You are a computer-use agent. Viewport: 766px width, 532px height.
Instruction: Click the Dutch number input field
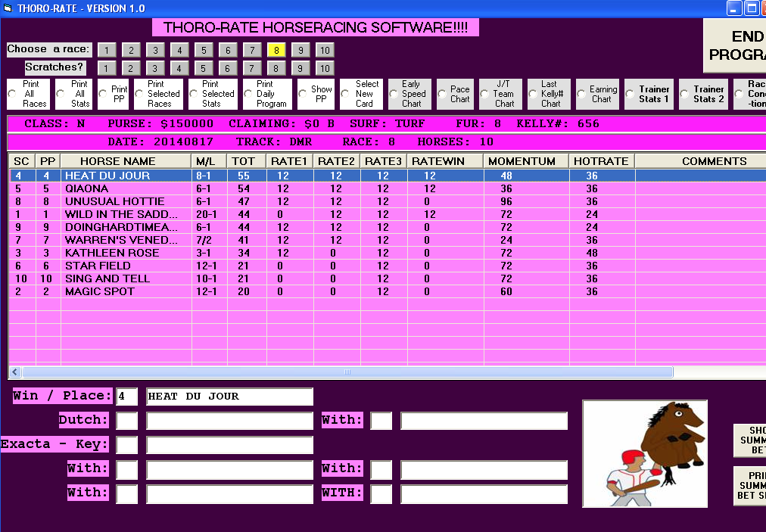tap(126, 421)
